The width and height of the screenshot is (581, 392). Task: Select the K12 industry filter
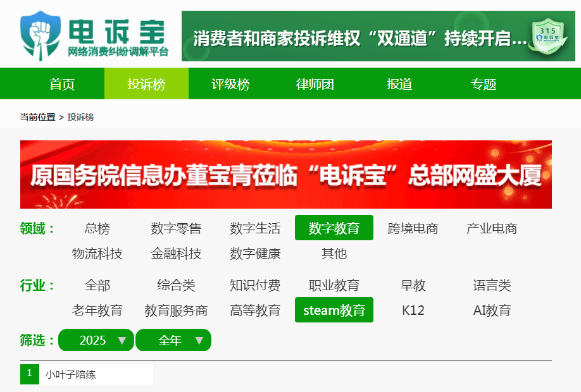(x=413, y=310)
